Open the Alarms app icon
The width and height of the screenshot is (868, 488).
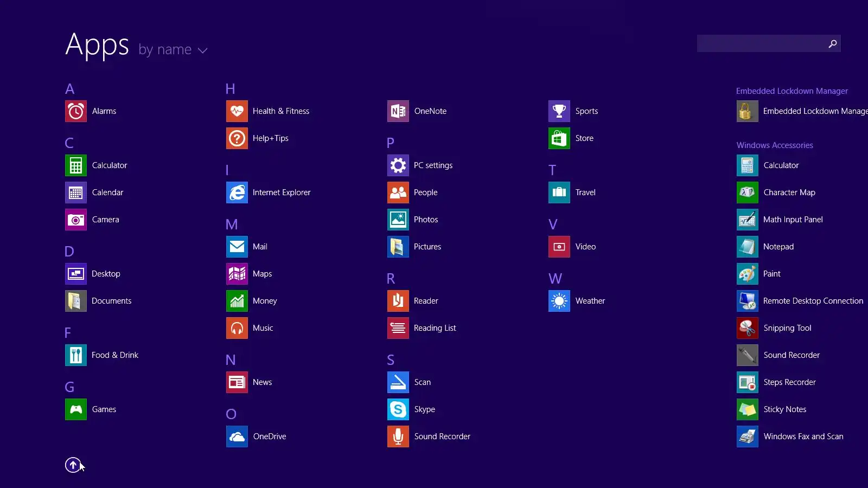(76, 111)
